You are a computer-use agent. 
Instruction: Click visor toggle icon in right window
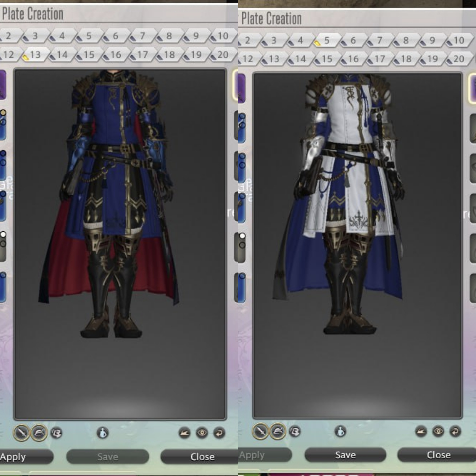295,431
